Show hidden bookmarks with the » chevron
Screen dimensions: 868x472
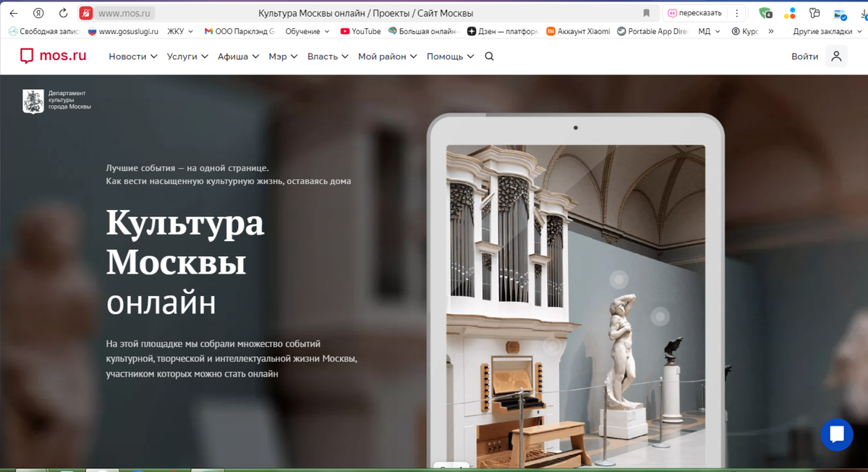tap(771, 31)
